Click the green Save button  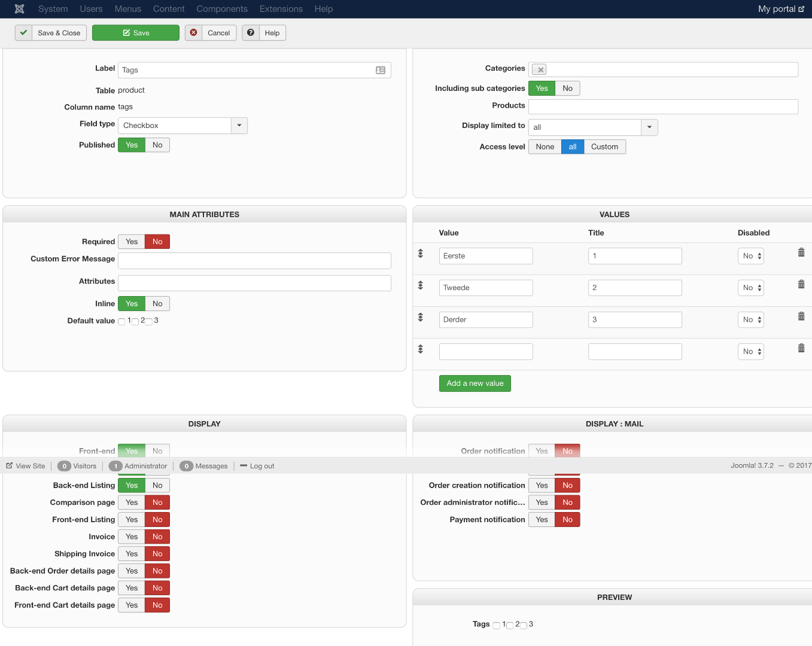136,33
